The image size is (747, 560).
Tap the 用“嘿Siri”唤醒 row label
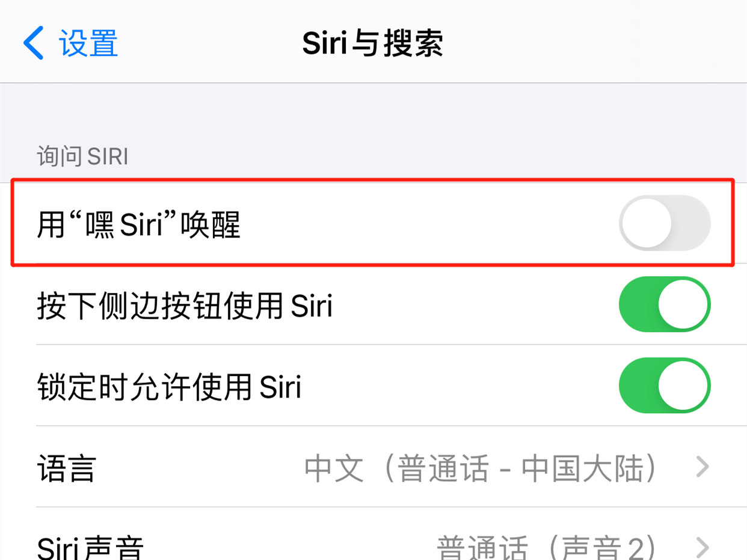[138, 225]
